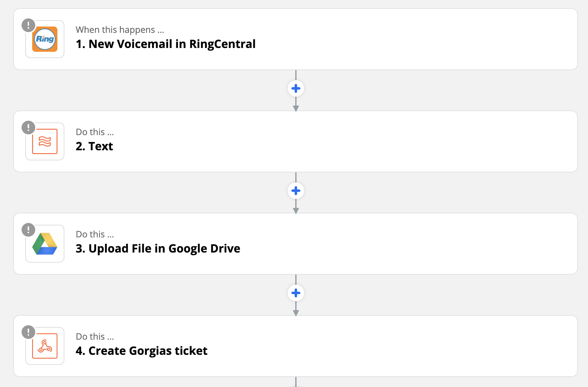
Task: Expand the 2. Text step card
Action: (x=296, y=141)
